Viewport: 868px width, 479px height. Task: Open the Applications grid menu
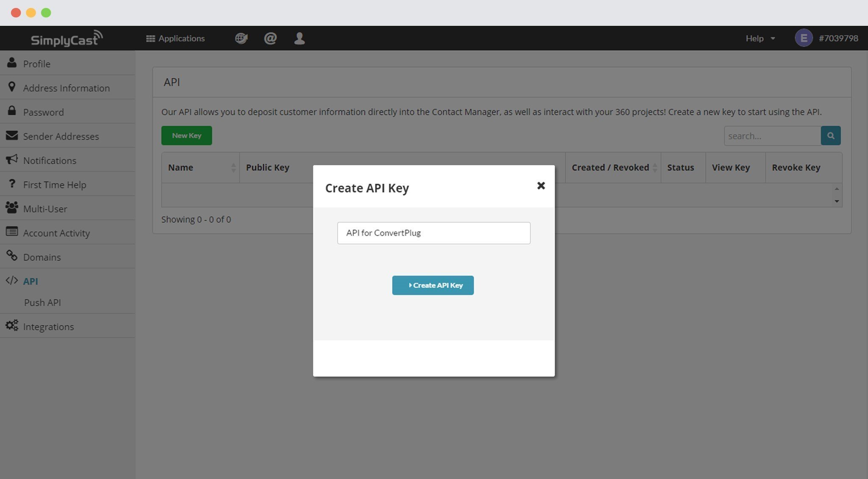click(x=175, y=39)
